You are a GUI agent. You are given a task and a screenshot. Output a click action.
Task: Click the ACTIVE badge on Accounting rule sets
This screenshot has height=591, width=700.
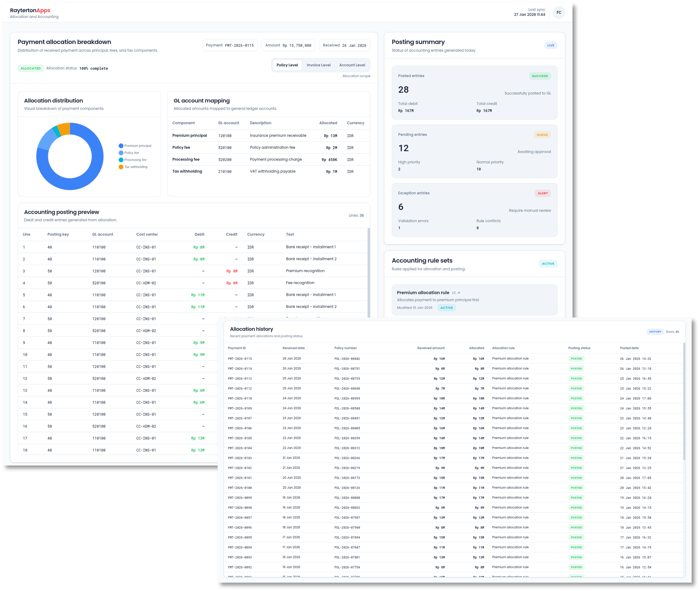(x=548, y=264)
